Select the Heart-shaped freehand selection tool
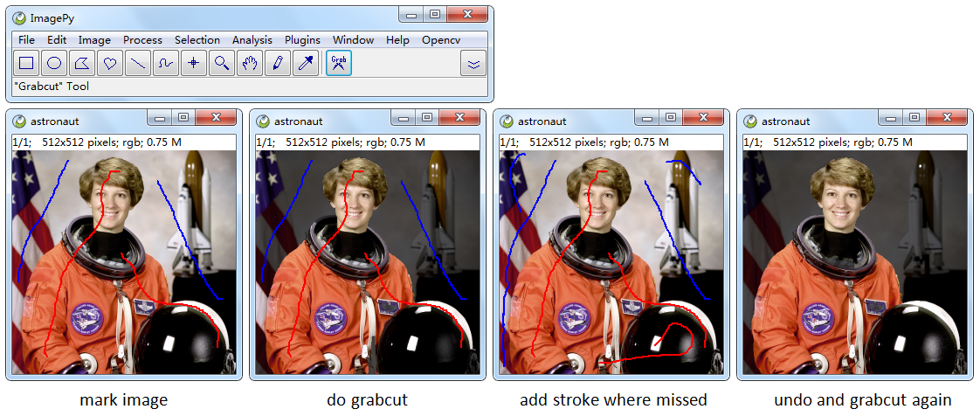The height and width of the screenshot is (416, 980). [110, 63]
